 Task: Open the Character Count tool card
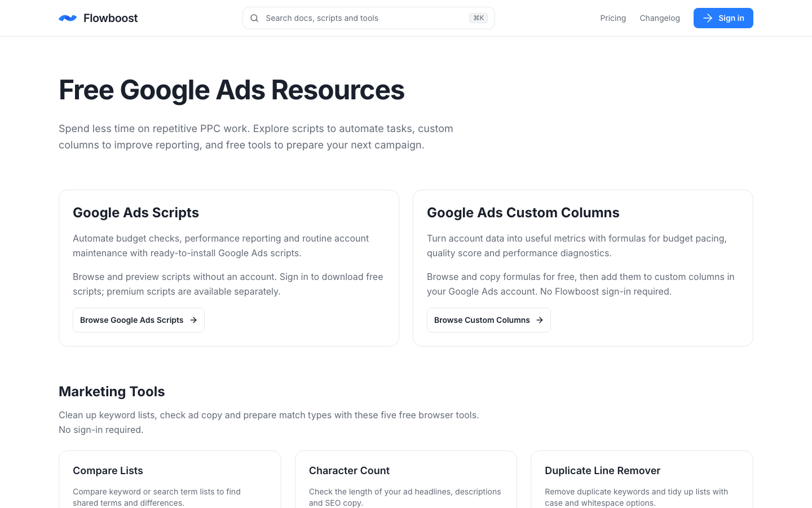click(406, 479)
